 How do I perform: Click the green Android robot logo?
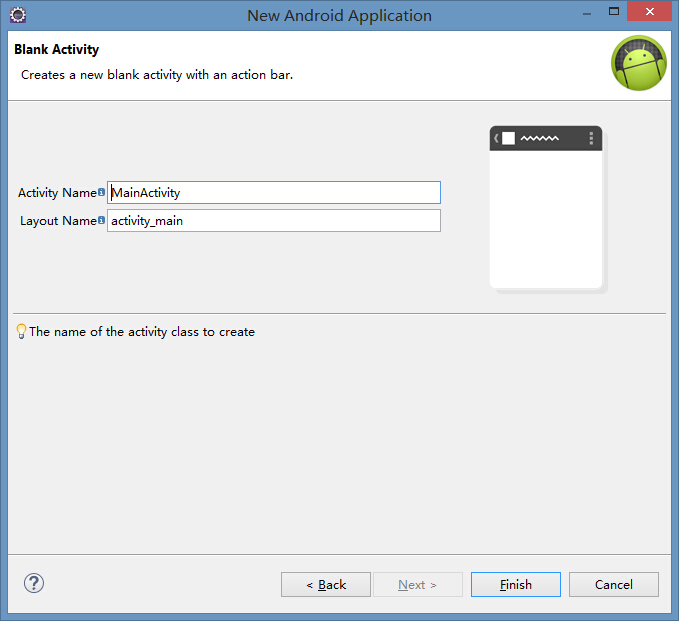[639, 63]
